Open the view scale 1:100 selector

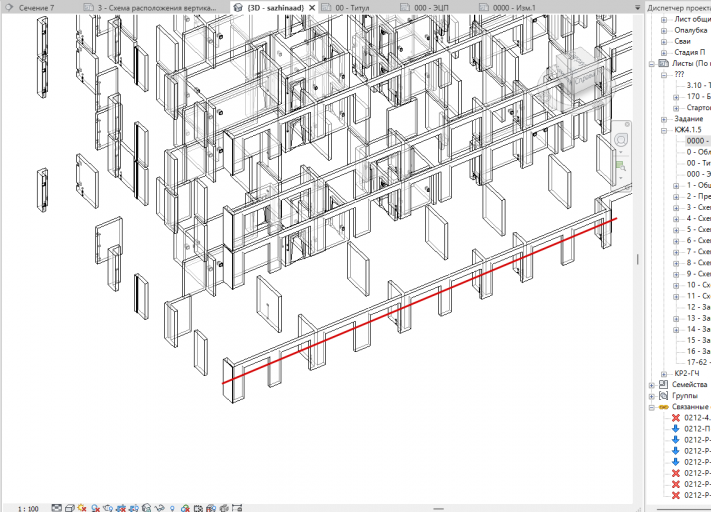28,508
